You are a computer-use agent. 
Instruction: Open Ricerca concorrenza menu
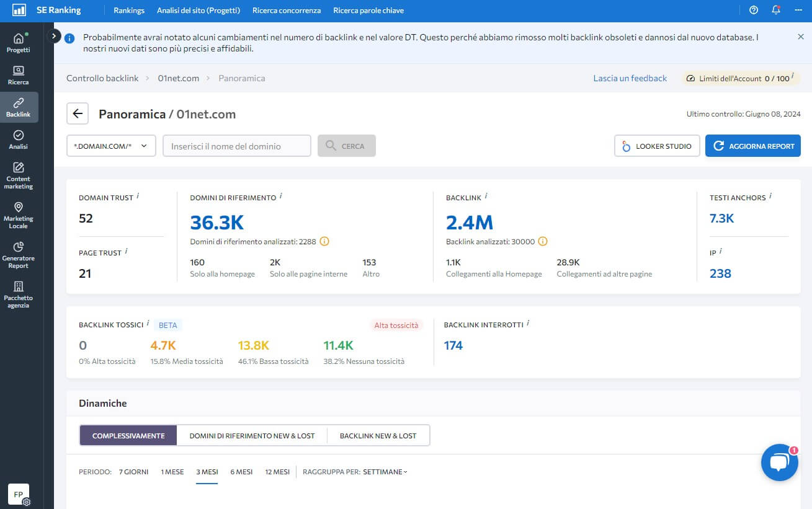(x=287, y=11)
